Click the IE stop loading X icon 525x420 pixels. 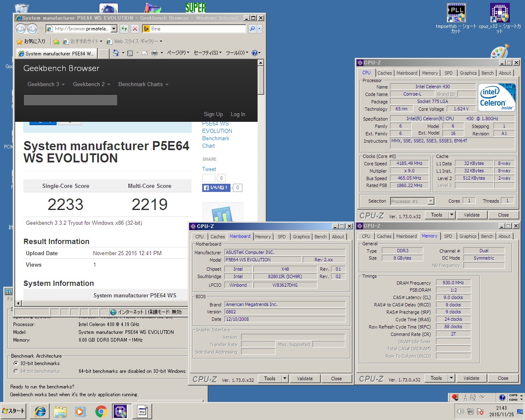point(135,29)
